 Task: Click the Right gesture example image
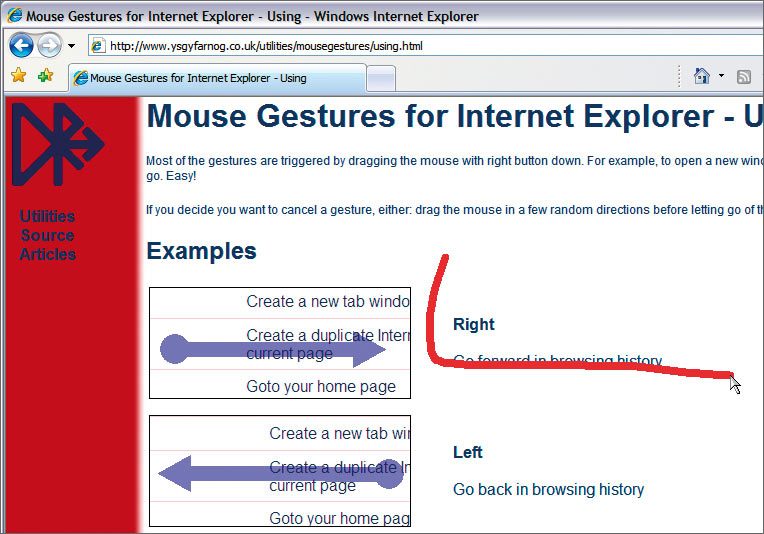tap(280, 343)
